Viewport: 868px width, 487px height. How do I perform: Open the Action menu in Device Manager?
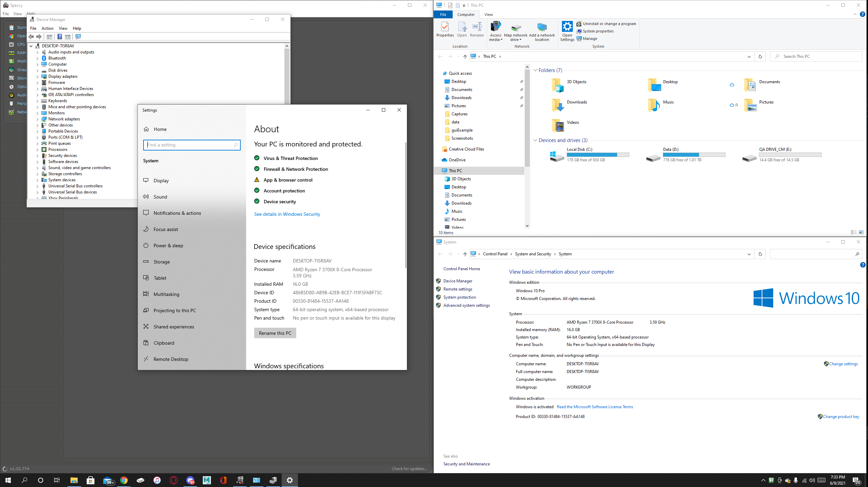pyautogui.click(x=47, y=28)
